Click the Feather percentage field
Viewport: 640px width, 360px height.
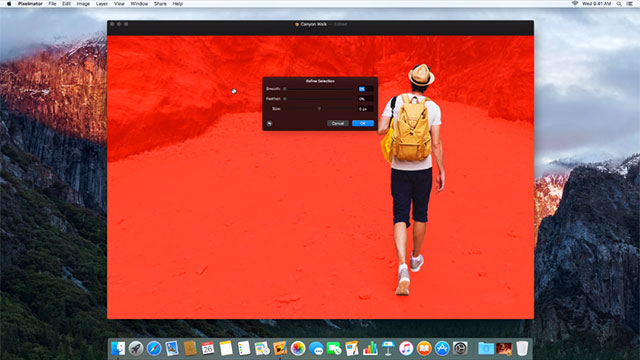365,99
